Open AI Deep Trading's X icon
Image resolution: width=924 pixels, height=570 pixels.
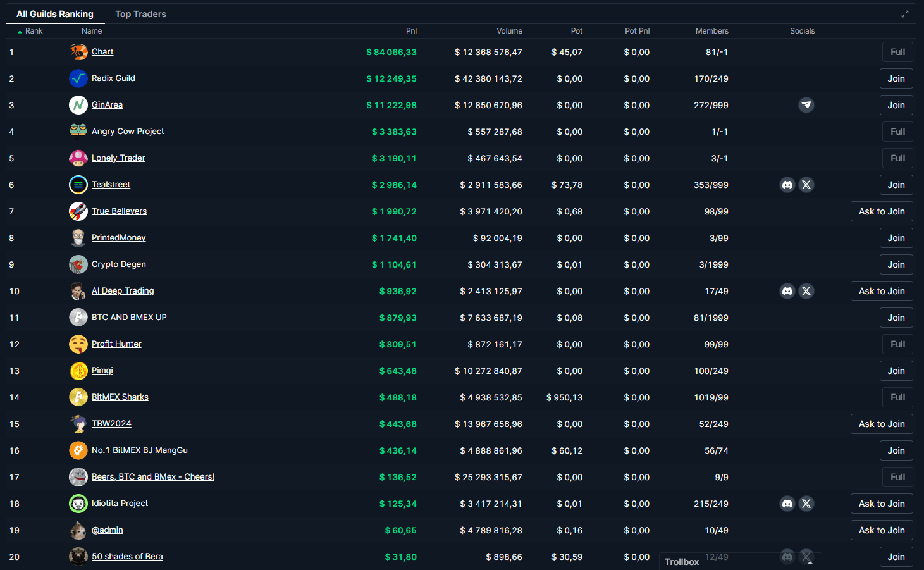[x=806, y=291]
